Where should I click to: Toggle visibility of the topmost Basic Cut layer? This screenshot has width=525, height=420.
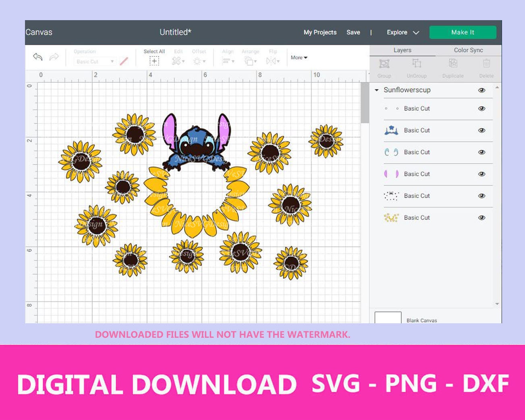[482, 108]
